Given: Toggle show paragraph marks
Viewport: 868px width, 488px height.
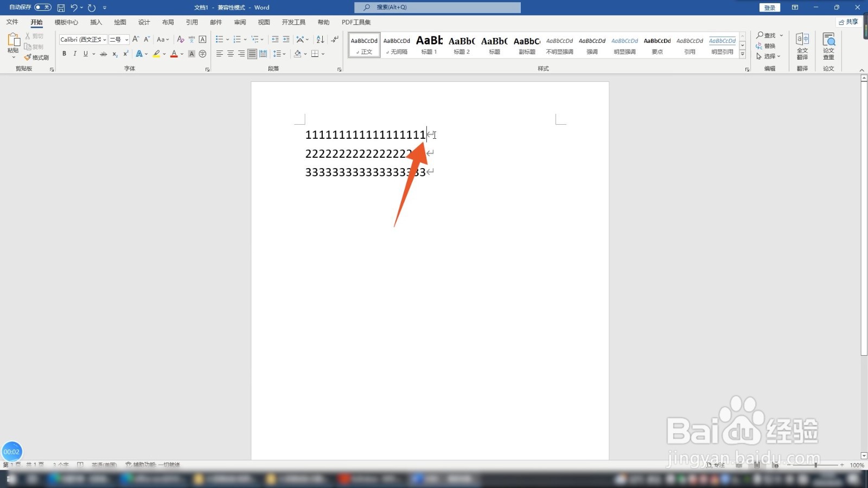Looking at the screenshot, I should (x=335, y=39).
